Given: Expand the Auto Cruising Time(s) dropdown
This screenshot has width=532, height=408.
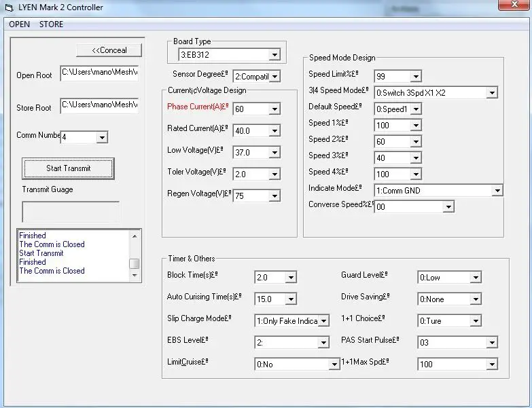Looking at the screenshot, I should (x=291, y=299).
